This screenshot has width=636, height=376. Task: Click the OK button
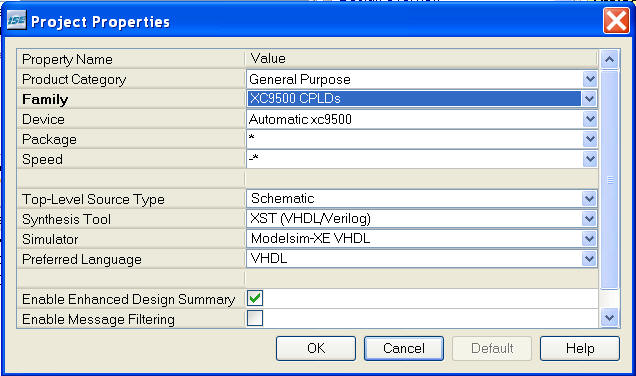316,348
